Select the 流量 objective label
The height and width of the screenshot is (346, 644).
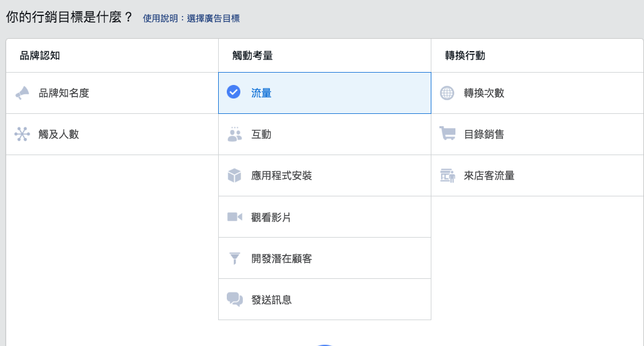tap(261, 93)
